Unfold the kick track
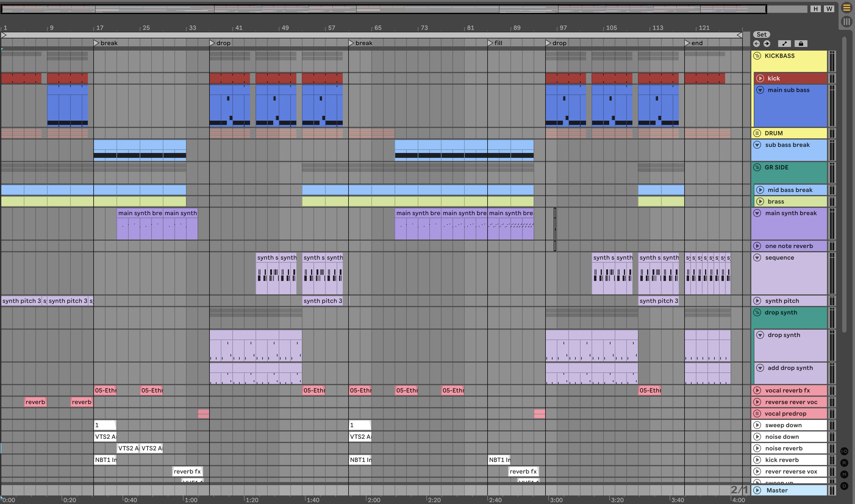The height and width of the screenshot is (504, 855). tap(760, 78)
